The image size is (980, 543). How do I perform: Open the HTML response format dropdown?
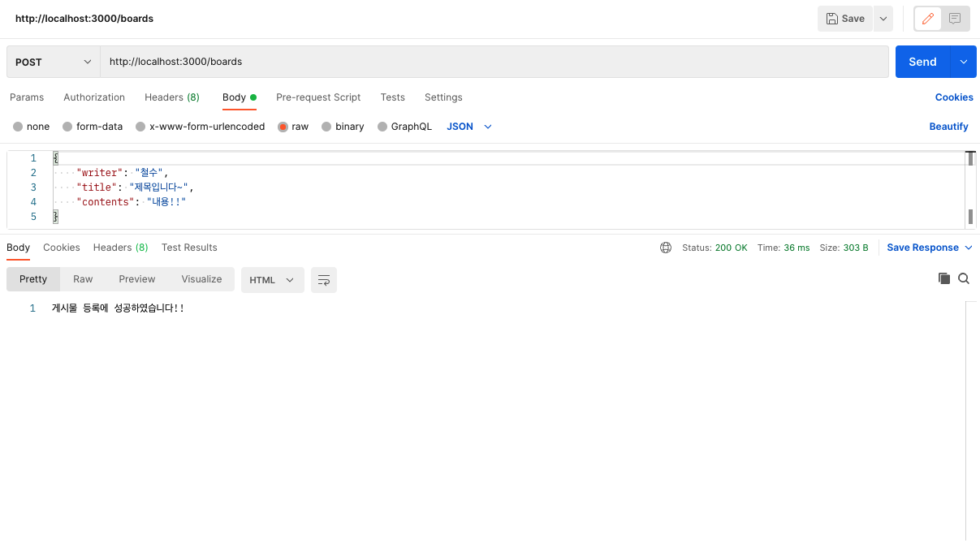272,280
